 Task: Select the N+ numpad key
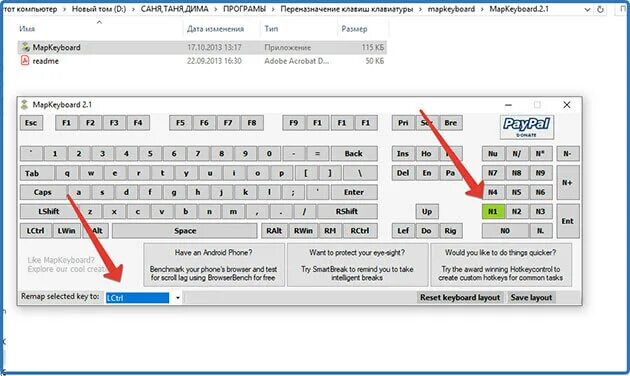tap(568, 183)
